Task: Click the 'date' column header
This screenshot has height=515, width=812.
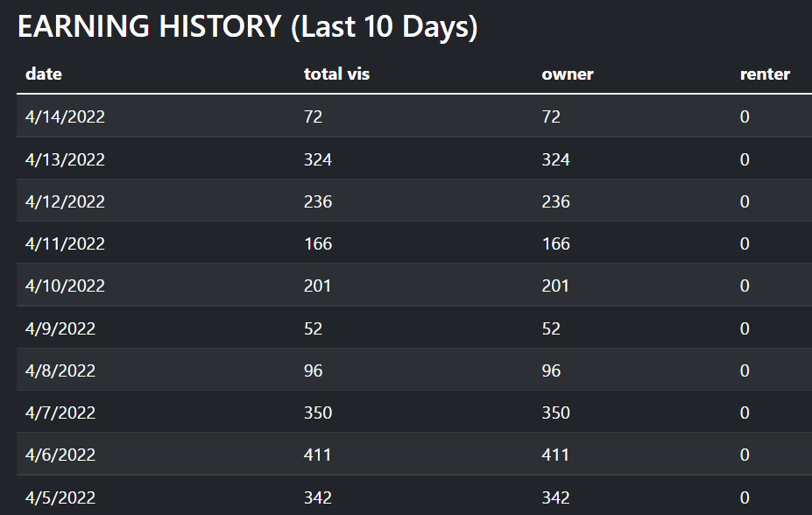Action: (x=44, y=74)
